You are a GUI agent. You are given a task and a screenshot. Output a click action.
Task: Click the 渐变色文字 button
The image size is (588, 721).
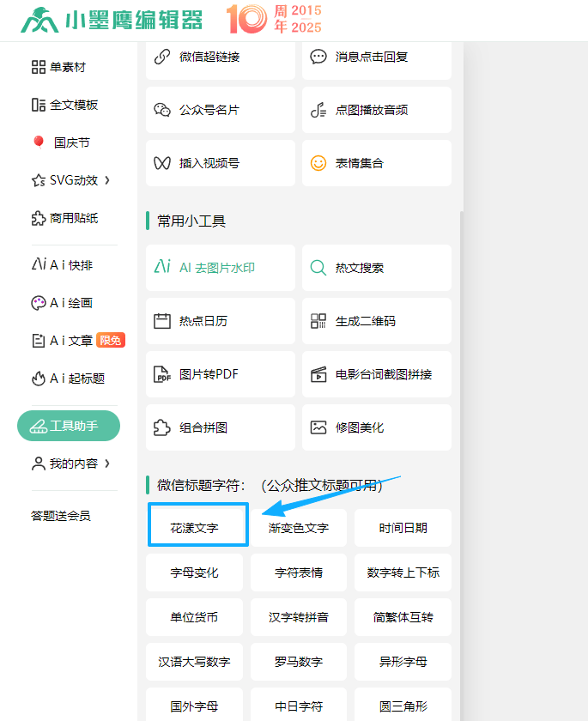tap(299, 528)
